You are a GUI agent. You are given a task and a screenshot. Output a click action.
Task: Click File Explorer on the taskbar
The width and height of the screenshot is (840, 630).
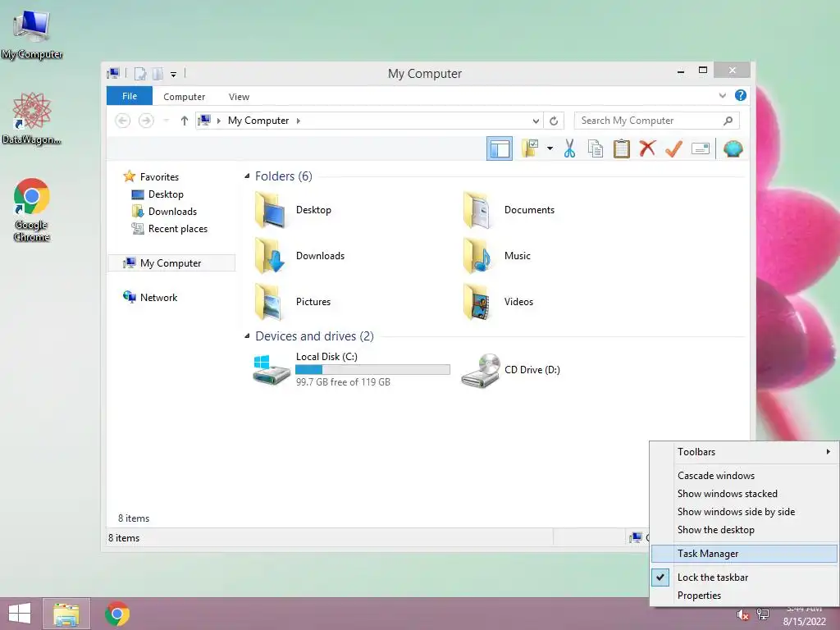coord(66,614)
